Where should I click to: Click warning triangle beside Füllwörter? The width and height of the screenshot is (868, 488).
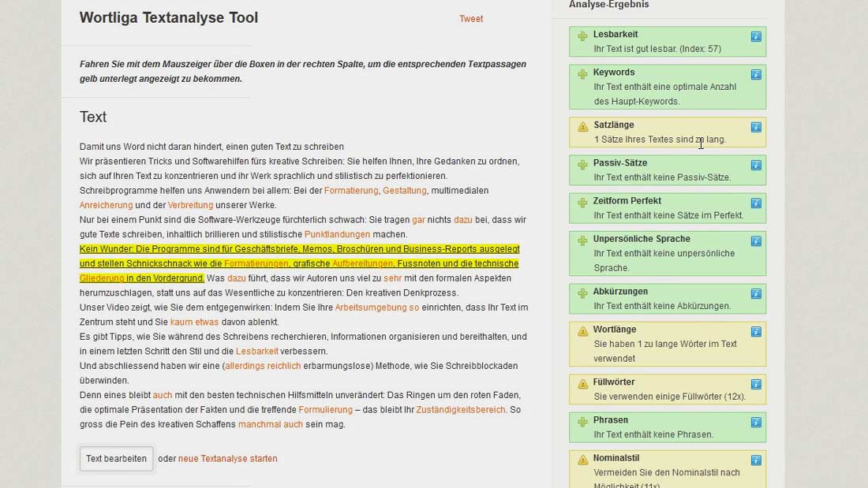582,384
